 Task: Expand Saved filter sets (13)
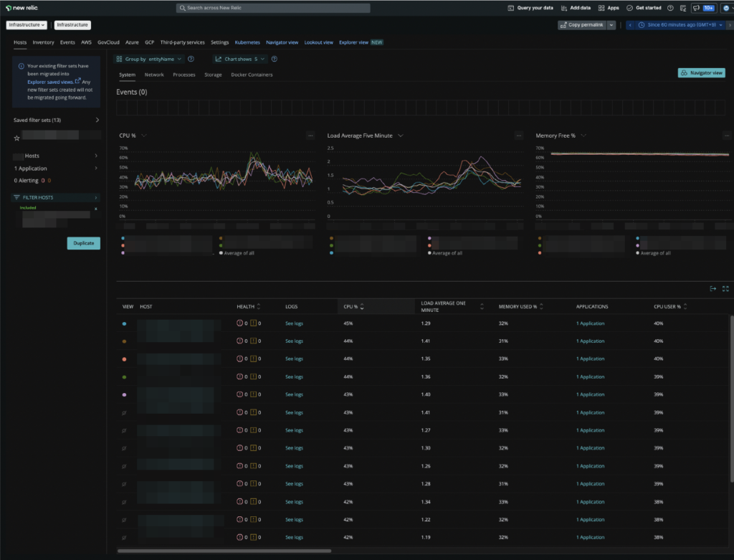56,120
